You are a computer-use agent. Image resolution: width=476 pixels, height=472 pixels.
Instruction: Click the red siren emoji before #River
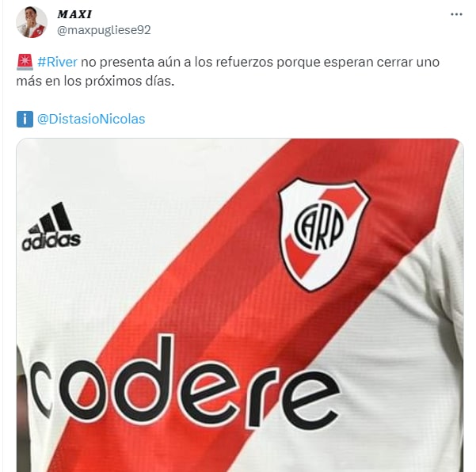[25, 62]
